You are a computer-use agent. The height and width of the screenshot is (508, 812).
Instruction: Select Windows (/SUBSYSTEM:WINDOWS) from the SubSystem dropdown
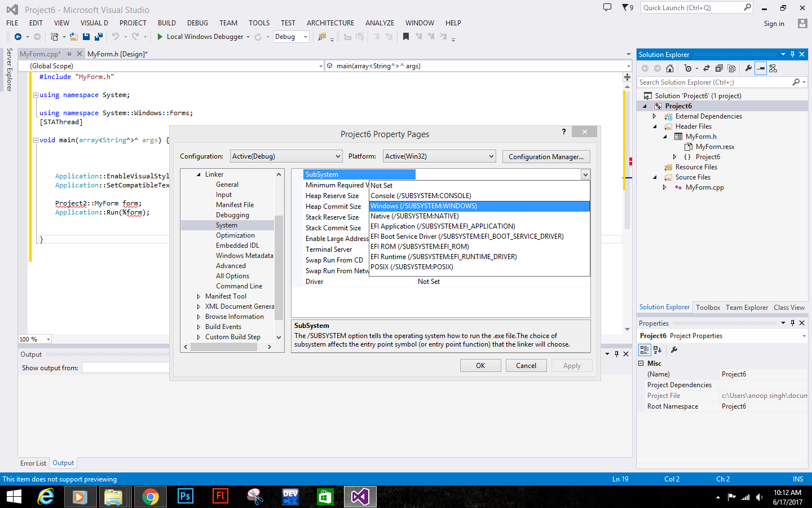pyautogui.click(x=423, y=205)
